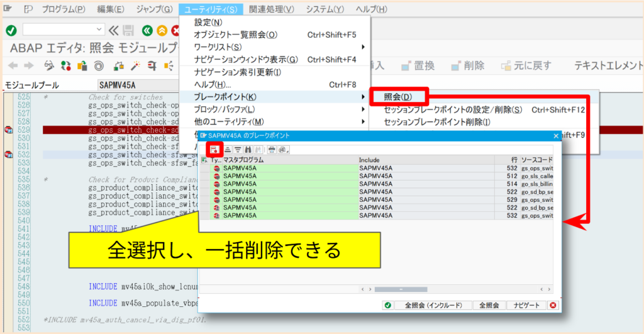The image size is (644, 334).
Task: Select ナビゲーションウィンドウ表示(G) entry
Action: 275,60
